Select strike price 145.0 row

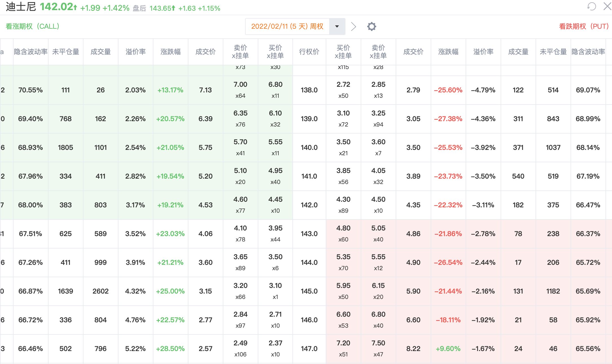(x=309, y=291)
